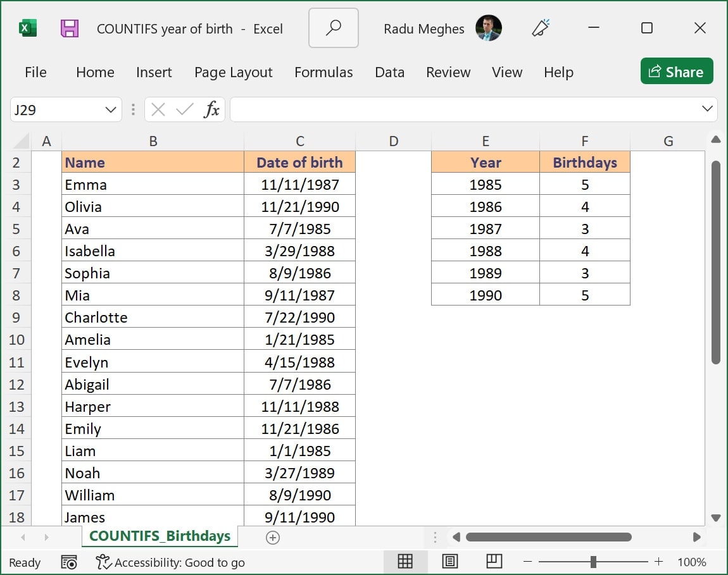The image size is (728, 575).
Task: Select the Normal view icon in status bar
Action: [x=405, y=562]
